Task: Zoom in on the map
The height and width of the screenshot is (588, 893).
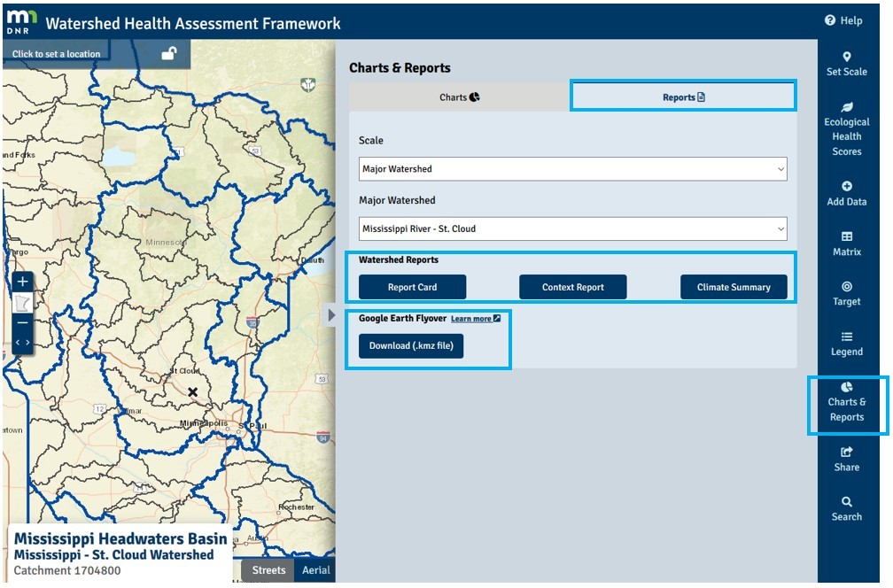Action: (23, 282)
